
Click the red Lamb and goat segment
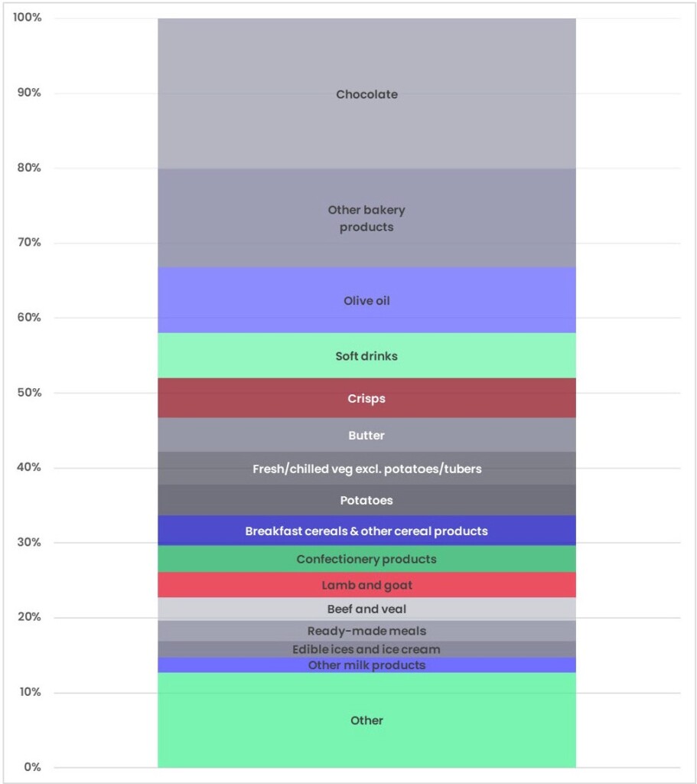(x=366, y=585)
